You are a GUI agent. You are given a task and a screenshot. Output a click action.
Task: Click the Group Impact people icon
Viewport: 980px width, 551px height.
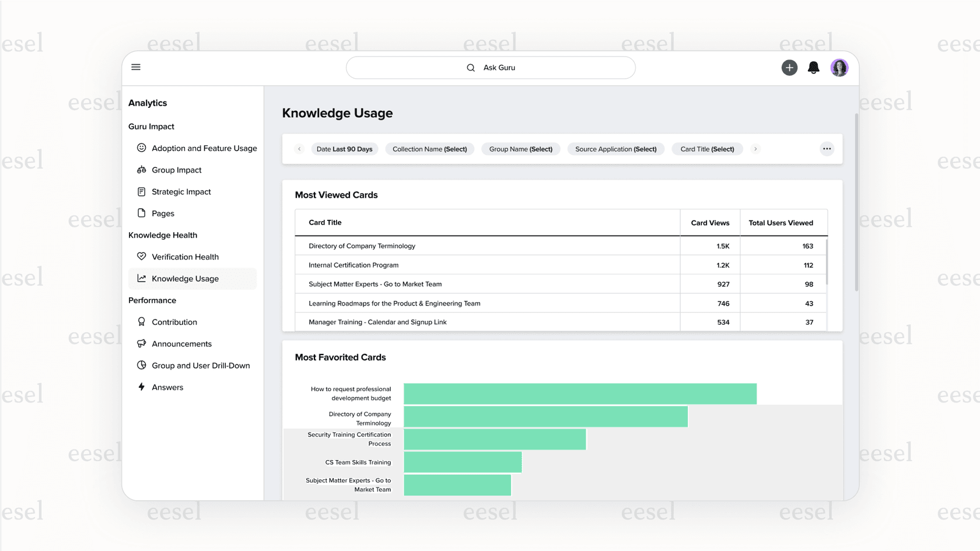click(x=142, y=170)
